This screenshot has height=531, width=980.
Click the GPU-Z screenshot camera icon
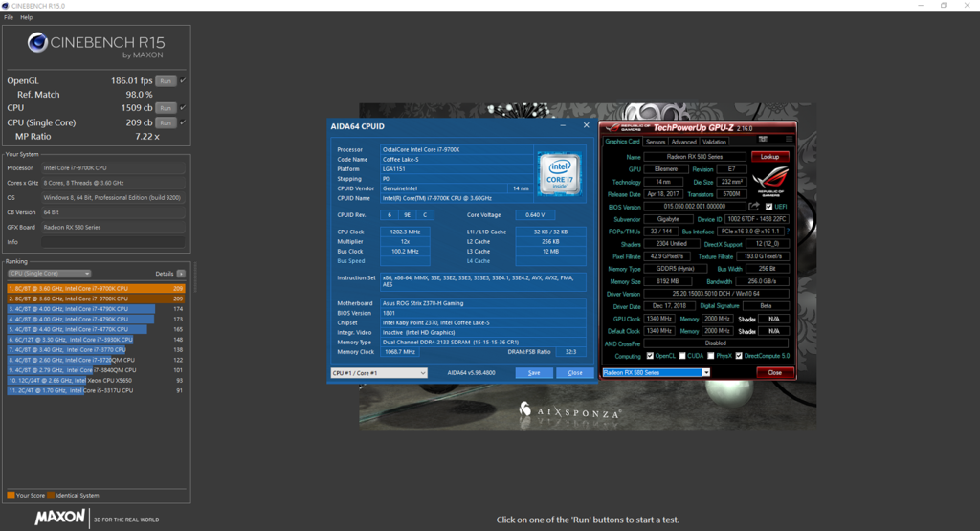click(763, 140)
